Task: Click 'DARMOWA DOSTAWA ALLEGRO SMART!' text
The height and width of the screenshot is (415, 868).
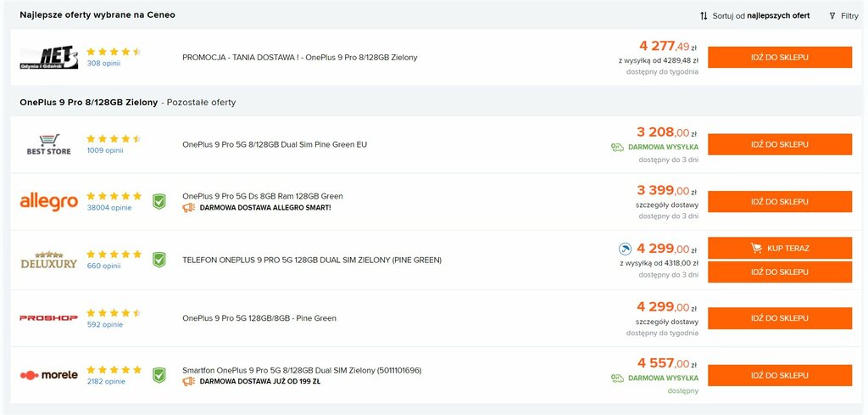Action: [265, 208]
